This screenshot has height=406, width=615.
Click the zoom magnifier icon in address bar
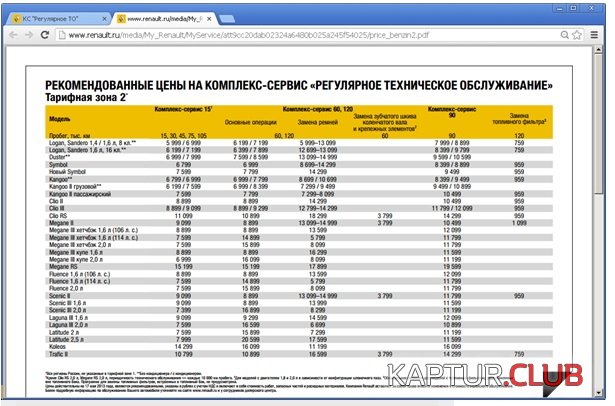pos(564,35)
